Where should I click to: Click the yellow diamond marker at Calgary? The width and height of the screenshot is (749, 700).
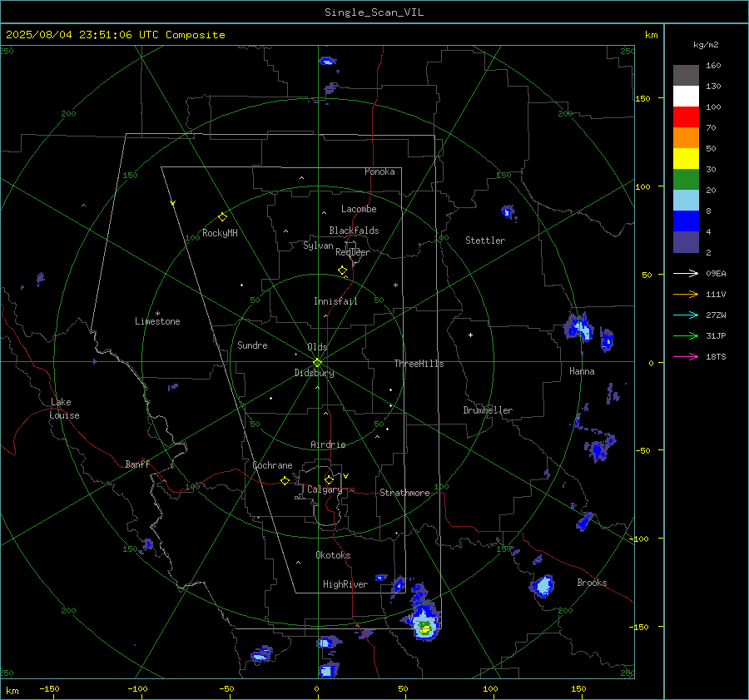coord(329,479)
